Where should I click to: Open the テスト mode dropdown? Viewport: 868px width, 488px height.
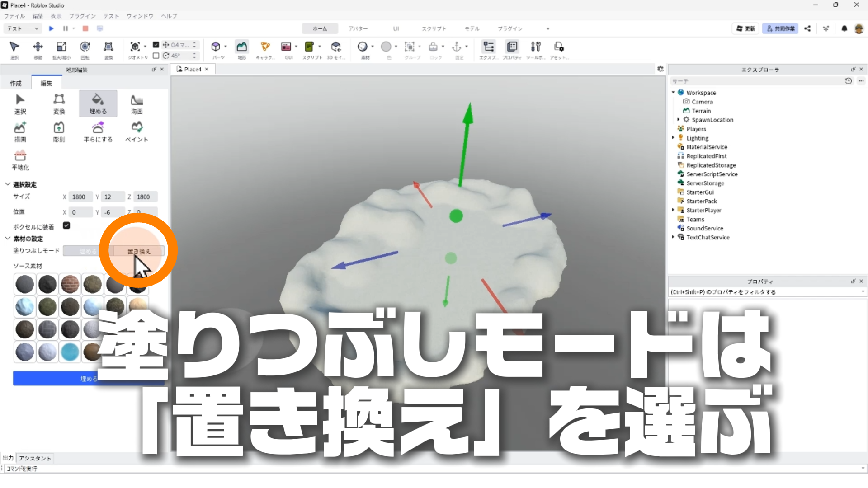(23, 28)
